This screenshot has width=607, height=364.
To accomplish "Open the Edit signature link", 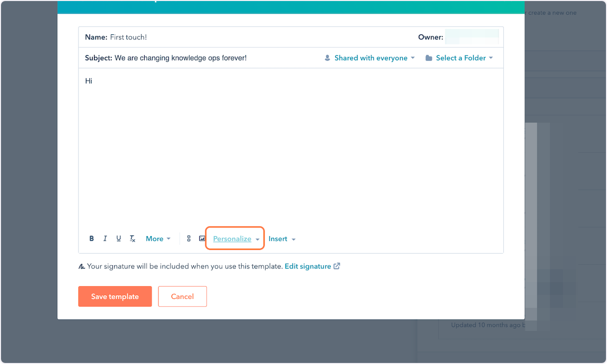I will pyautogui.click(x=312, y=266).
